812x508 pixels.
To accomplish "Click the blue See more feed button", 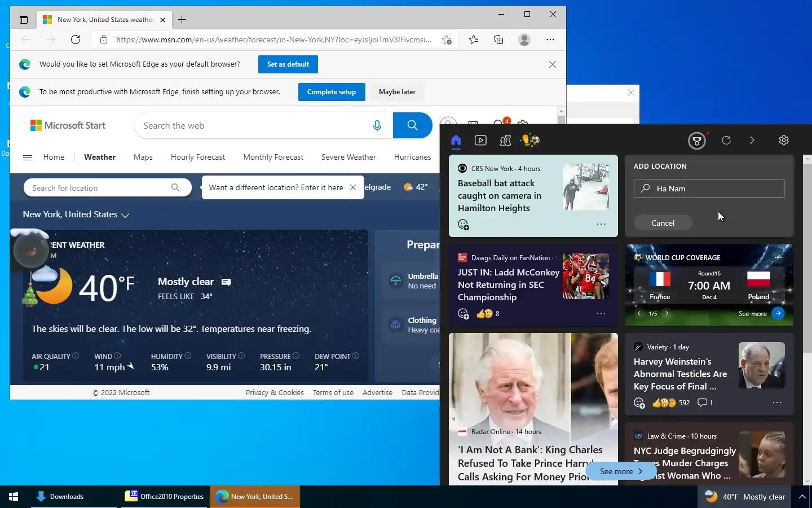I will coord(621,471).
